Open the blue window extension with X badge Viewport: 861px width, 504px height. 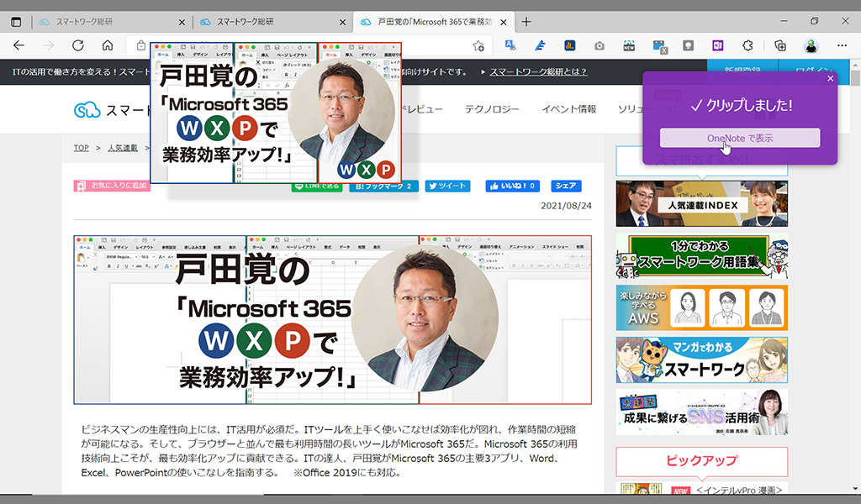[x=659, y=46]
